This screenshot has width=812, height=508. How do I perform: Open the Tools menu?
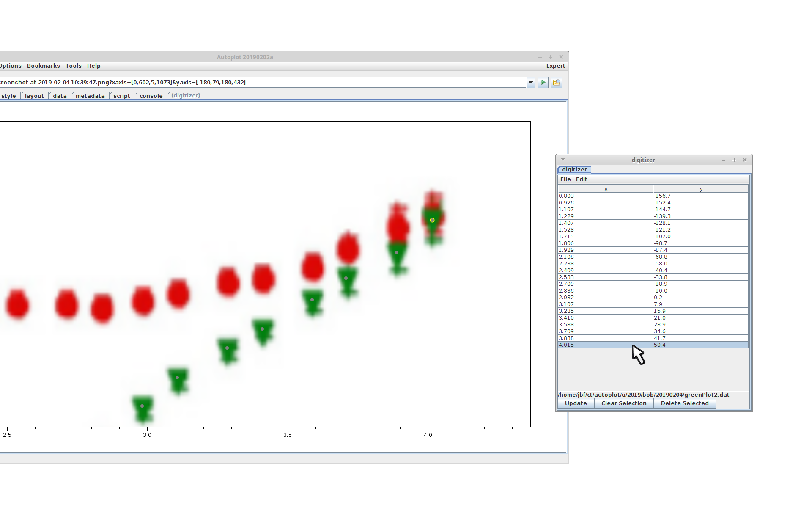tap(73, 66)
